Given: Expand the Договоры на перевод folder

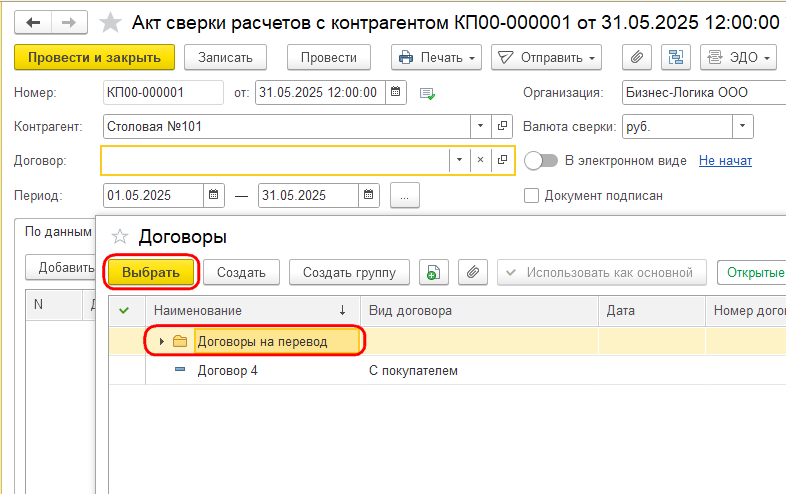Looking at the screenshot, I should 161,342.
